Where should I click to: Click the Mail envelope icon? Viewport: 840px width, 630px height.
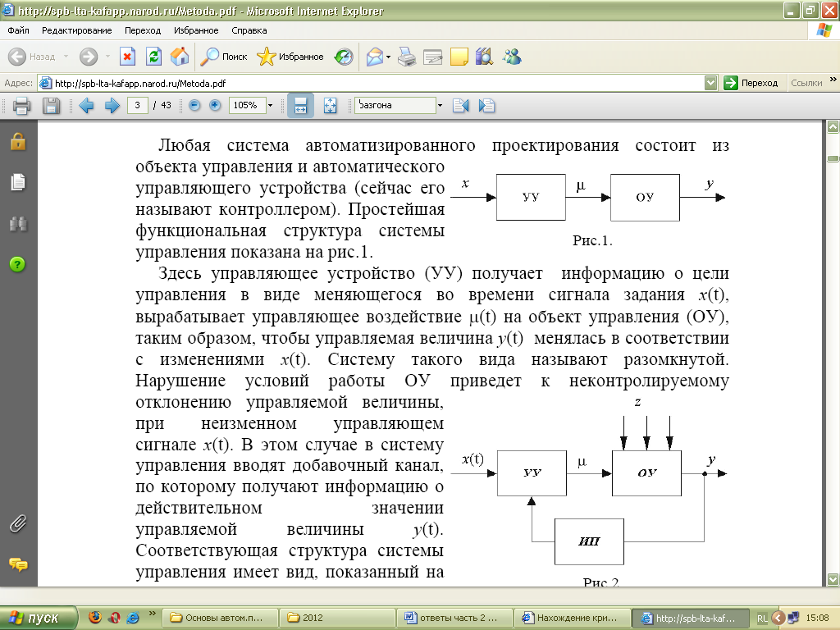375,57
